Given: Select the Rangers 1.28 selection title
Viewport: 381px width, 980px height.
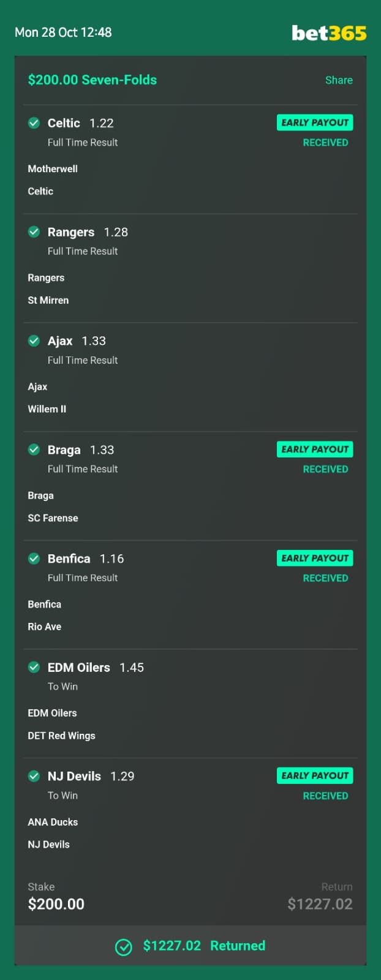Looking at the screenshot, I should [88, 232].
